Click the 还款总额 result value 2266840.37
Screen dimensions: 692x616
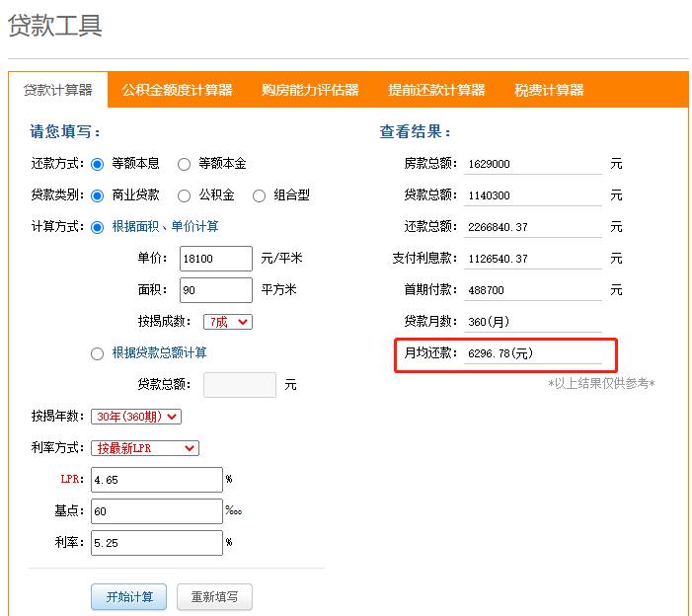pyautogui.click(x=533, y=227)
